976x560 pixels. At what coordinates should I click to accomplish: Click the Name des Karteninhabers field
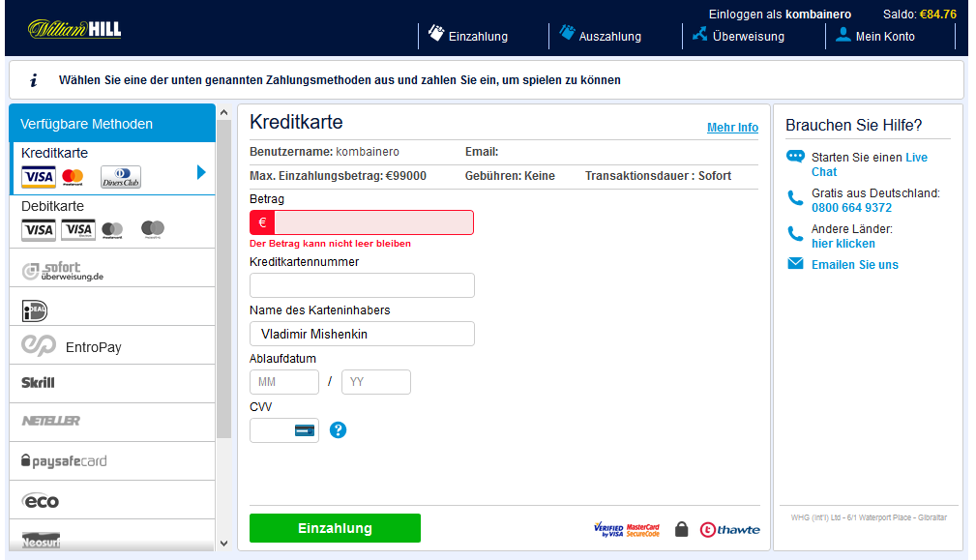(362, 334)
